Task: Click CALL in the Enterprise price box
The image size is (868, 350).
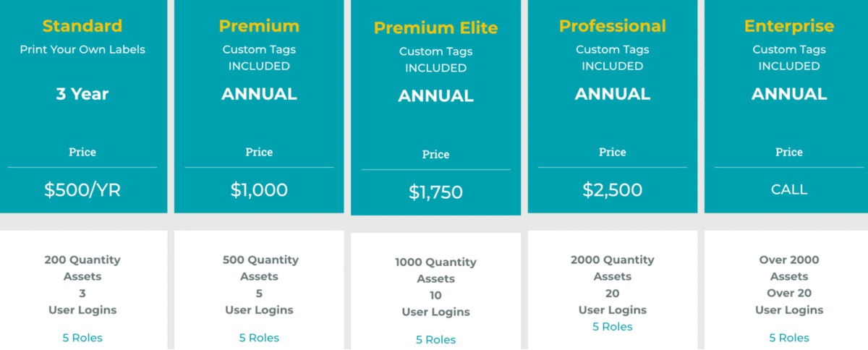Action: [789, 190]
